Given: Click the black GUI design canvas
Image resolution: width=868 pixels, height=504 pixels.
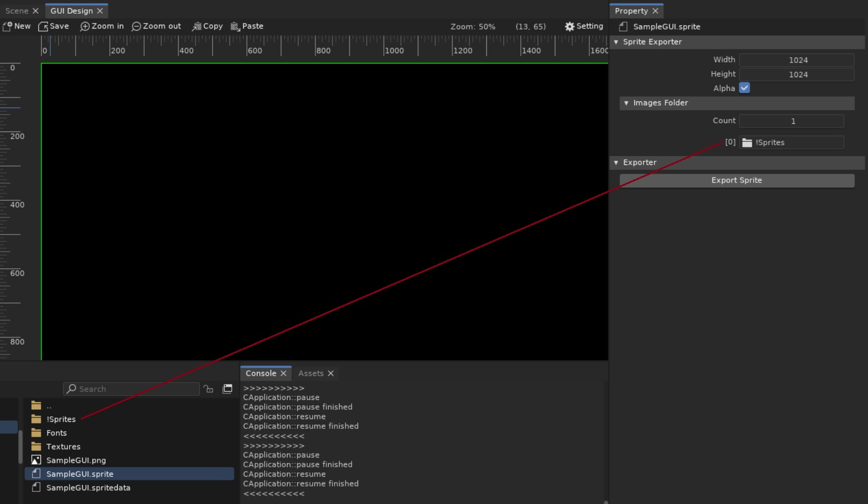Looking at the screenshot, I should 325,211.
